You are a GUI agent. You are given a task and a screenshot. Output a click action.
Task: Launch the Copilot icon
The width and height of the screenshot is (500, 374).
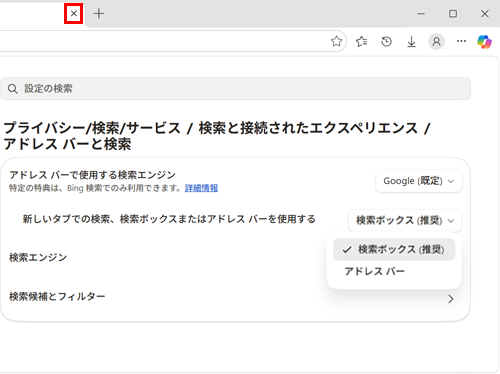(484, 42)
